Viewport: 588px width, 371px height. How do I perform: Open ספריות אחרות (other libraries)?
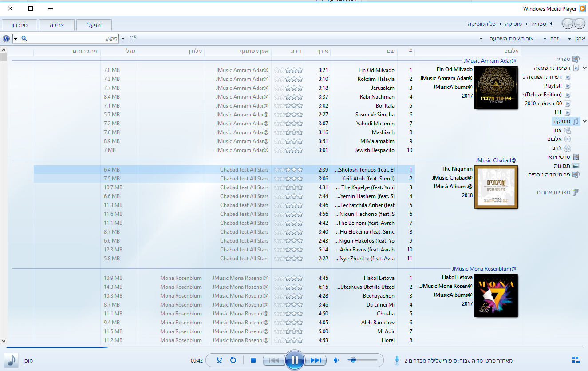point(558,192)
